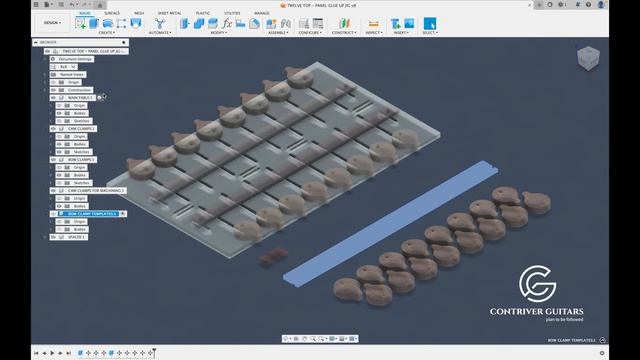Screen dimensions: 640x360
Task: Click the Align modify icon
Action: point(240,23)
